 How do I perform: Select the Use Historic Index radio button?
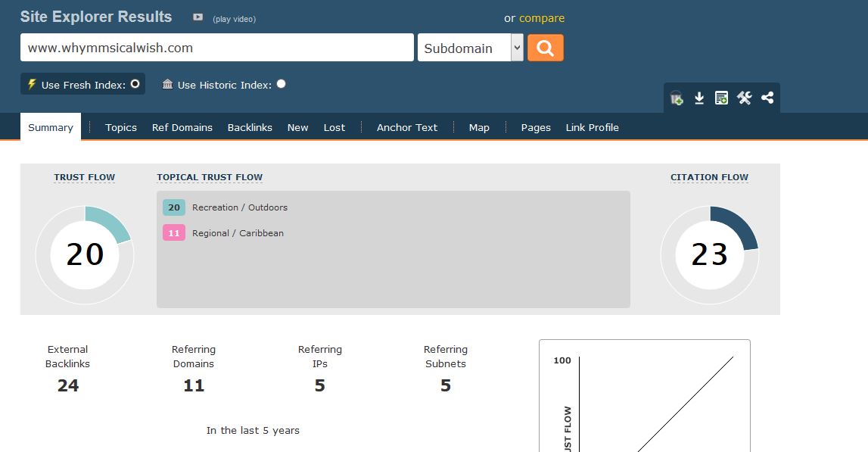(x=282, y=83)
